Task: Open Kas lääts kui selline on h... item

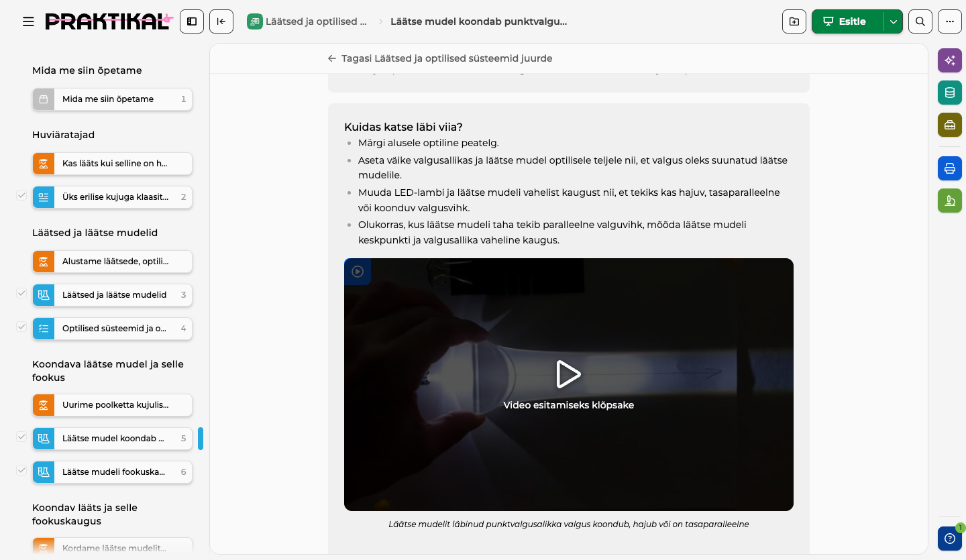Action: (x=113, y=164)
